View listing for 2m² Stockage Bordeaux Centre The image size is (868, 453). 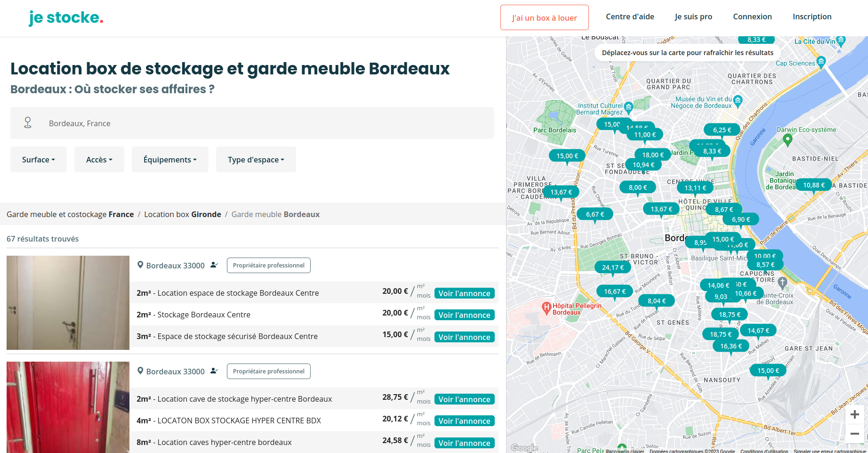(x=464, y=315)
